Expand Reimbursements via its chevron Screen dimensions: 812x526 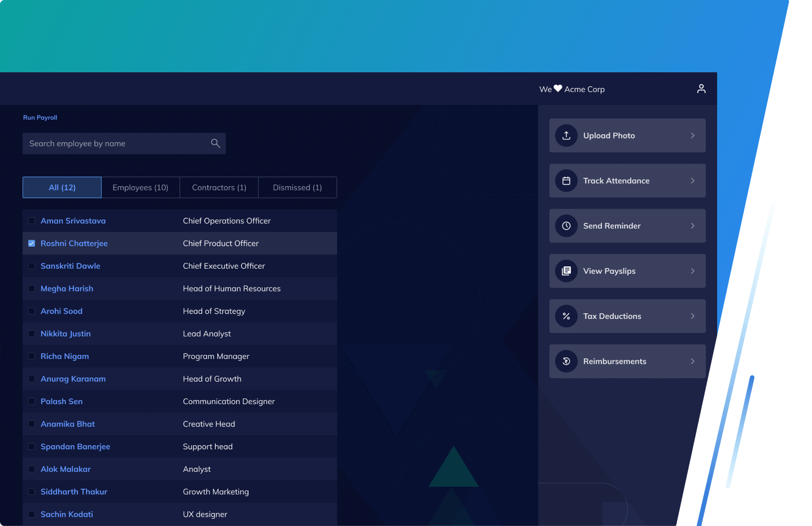coord(693,361)
